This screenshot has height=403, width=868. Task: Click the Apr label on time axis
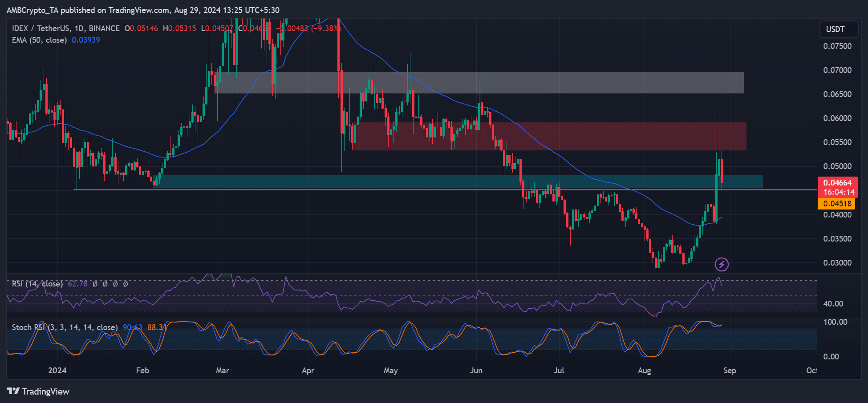click(x=308, y=371)
